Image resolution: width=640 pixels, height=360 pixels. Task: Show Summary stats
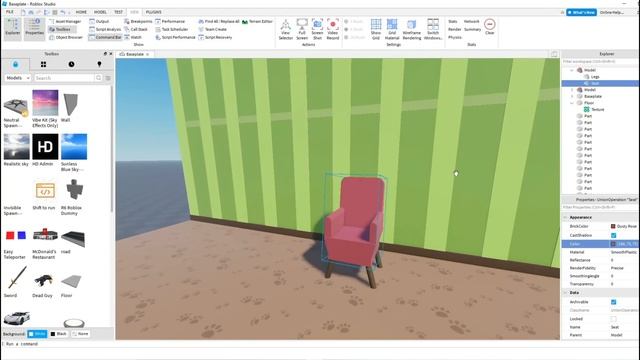(x=472, y=29)
